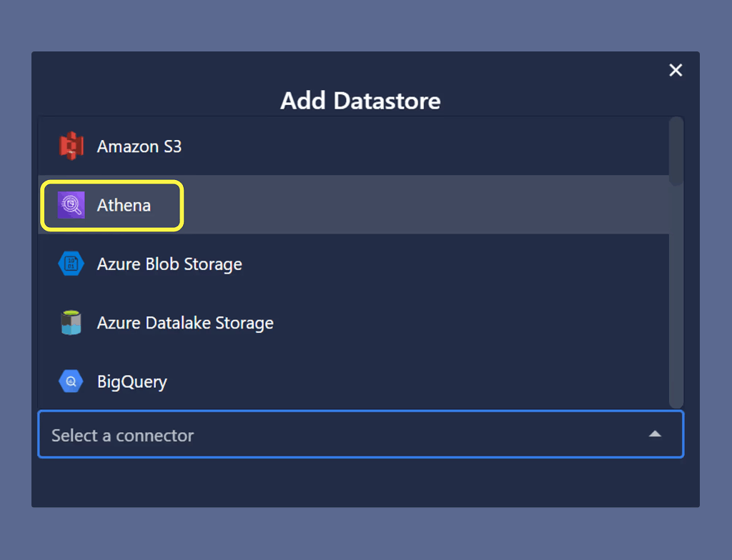This screenshot has height=560, width=732.
Task: Select the BigQuery connector label
Action: tap(132, 382)
